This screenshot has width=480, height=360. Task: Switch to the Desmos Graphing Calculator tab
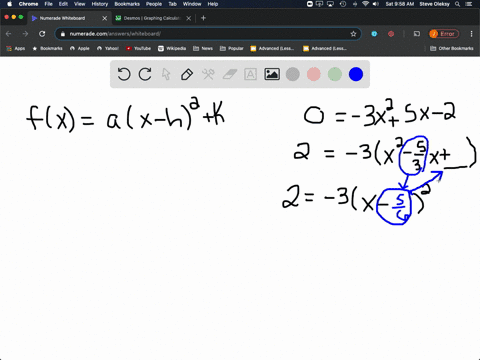pyautogui.click(x=152, y=18)
